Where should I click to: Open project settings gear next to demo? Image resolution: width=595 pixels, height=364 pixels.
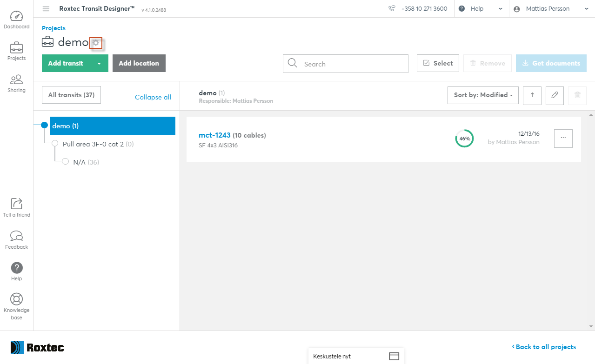(x=96, y=43)
